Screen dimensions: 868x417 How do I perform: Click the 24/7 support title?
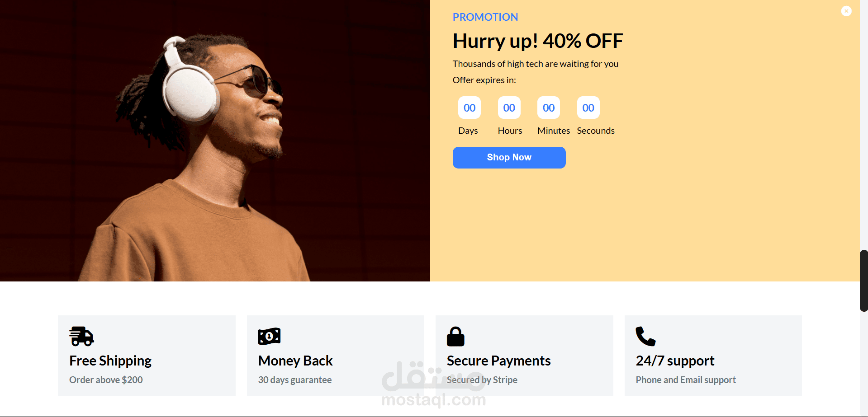(x=675, y=361)
